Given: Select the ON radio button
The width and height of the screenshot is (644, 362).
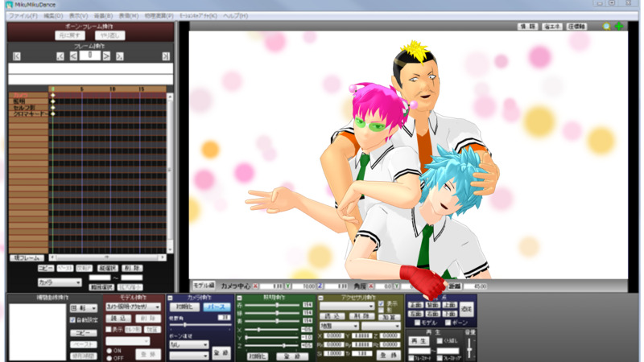Looking at the screenshot, I should [109, 351].
